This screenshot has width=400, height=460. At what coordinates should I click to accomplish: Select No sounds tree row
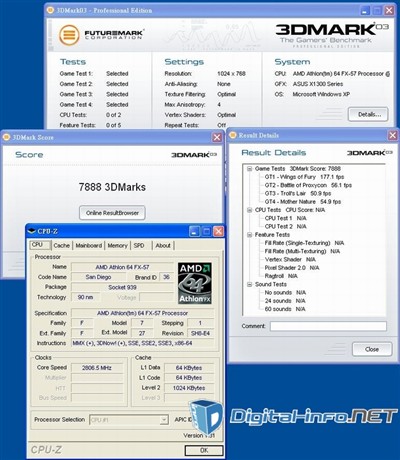[285, 292]
